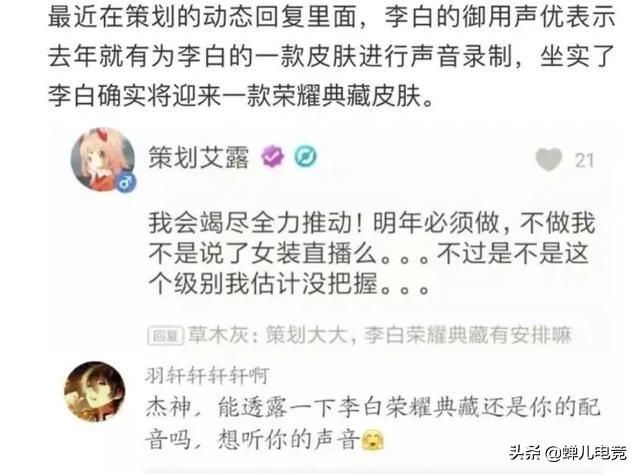Like the comment using the heart icon
The height and width of the screenshot is (474, 640).
[x=549, y=160]
